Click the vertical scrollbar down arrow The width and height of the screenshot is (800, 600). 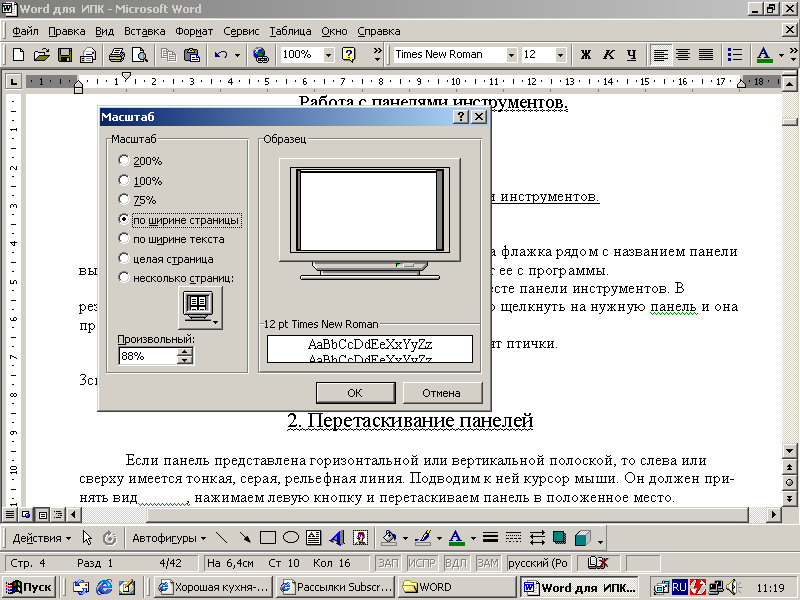click(789, 451)
